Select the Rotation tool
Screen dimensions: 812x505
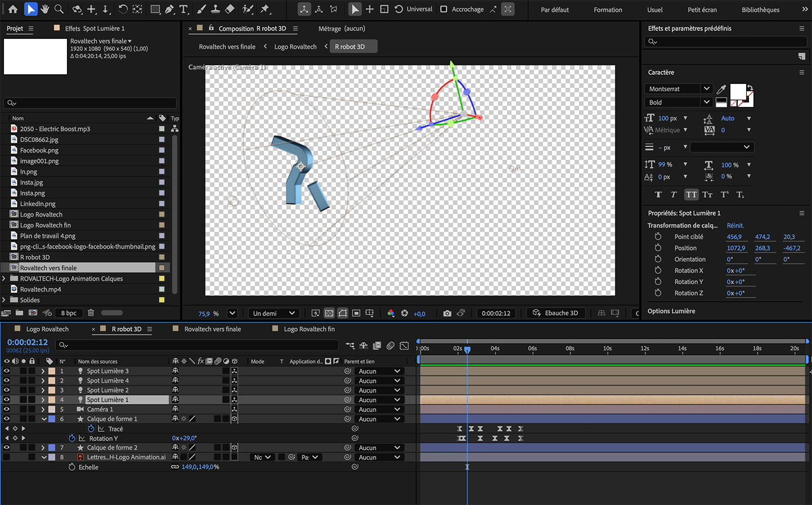point(123,9)
